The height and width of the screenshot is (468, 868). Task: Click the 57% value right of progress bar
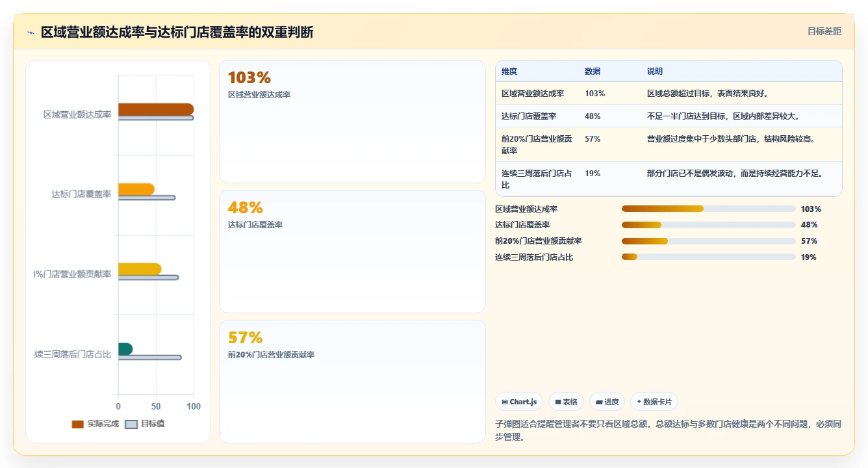(x=810, y=241)
